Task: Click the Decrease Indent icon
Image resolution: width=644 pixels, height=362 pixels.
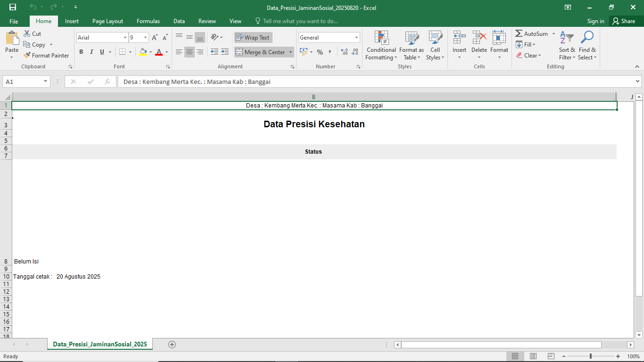Action: click(215, 52)
